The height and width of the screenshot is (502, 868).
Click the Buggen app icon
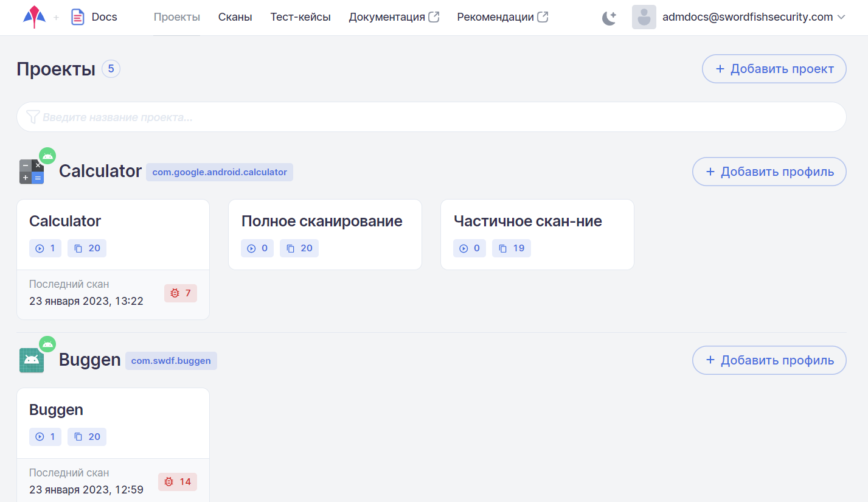coord(32,360)
